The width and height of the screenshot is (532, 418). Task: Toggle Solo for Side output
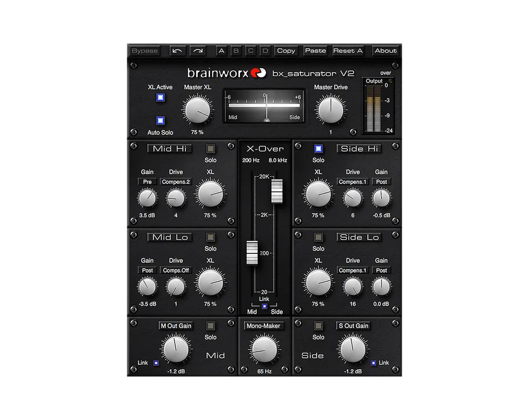click(318, 326)
